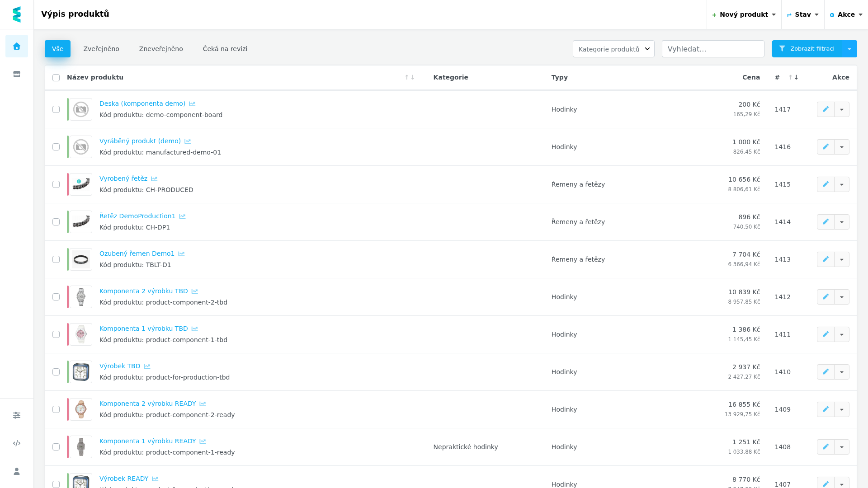Open the home icon in sidebar
Image resolution: width=868 pixels, height=488 pixels.
(17, 46)
